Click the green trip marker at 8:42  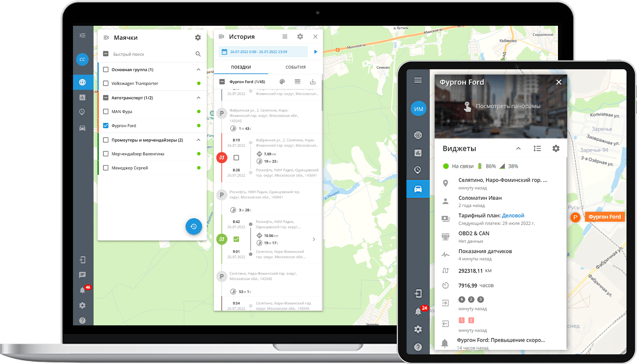point(222,239)
